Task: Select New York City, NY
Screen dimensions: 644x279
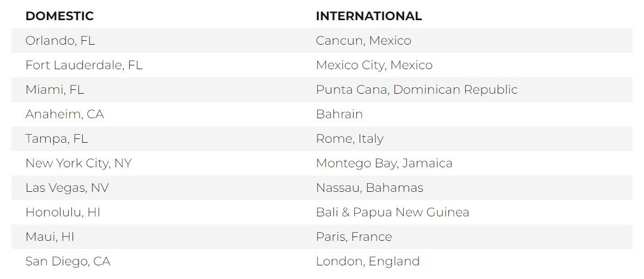Action: (x=78, y=163)
